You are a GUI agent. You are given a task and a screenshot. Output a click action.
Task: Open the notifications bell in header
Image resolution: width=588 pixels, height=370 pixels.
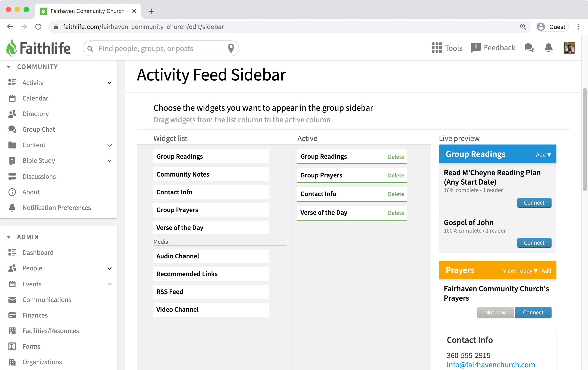click(x=548, y=48)
